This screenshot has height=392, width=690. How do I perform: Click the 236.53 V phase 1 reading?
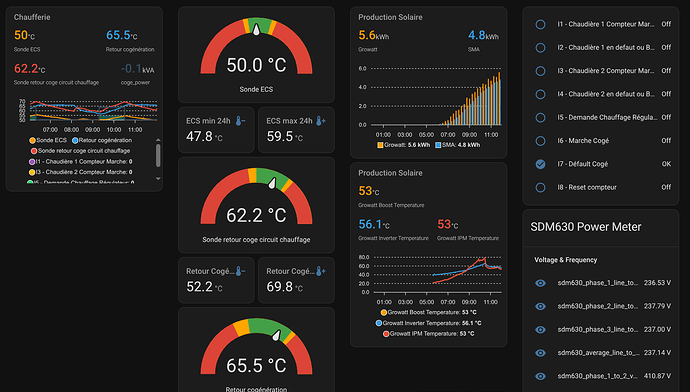pos(657,283)
